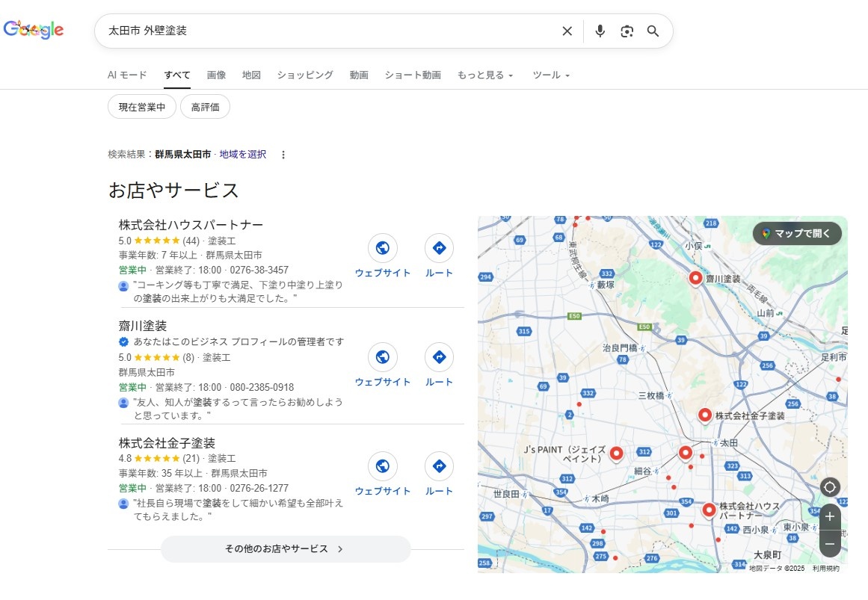Center map on my current location
Viewport: 868px width, 600px height.
point(829,488)
